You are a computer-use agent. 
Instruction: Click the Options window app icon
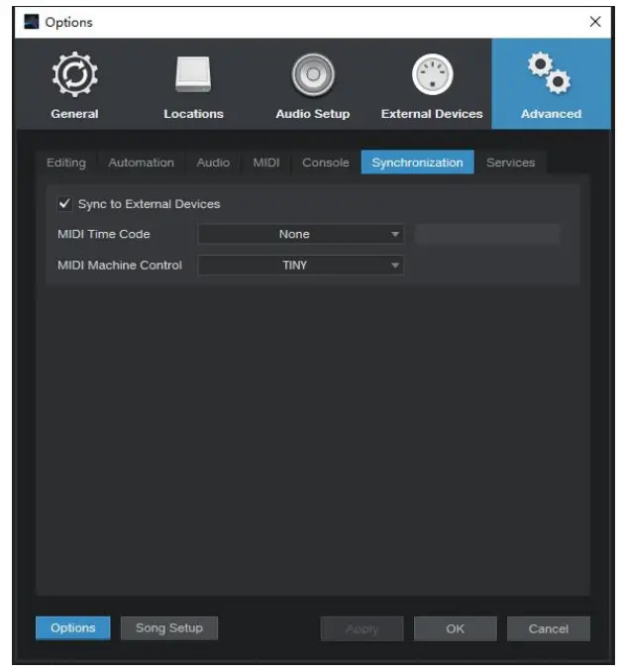32,22
